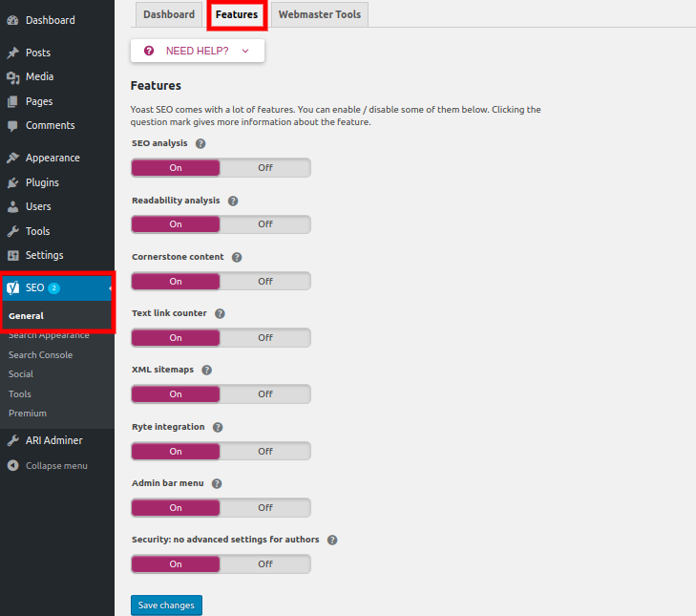Go to Posts in sidebar
696x616 pixels.
click(x=38, y=53)
